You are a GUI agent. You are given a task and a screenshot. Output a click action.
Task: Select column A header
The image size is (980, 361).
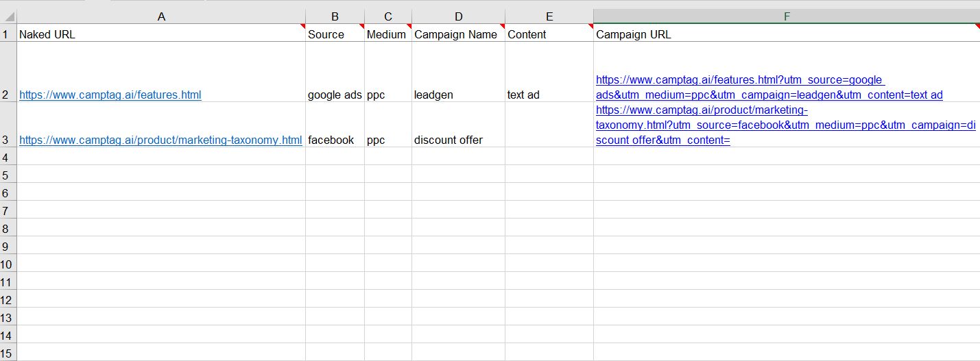pos(161,17)
